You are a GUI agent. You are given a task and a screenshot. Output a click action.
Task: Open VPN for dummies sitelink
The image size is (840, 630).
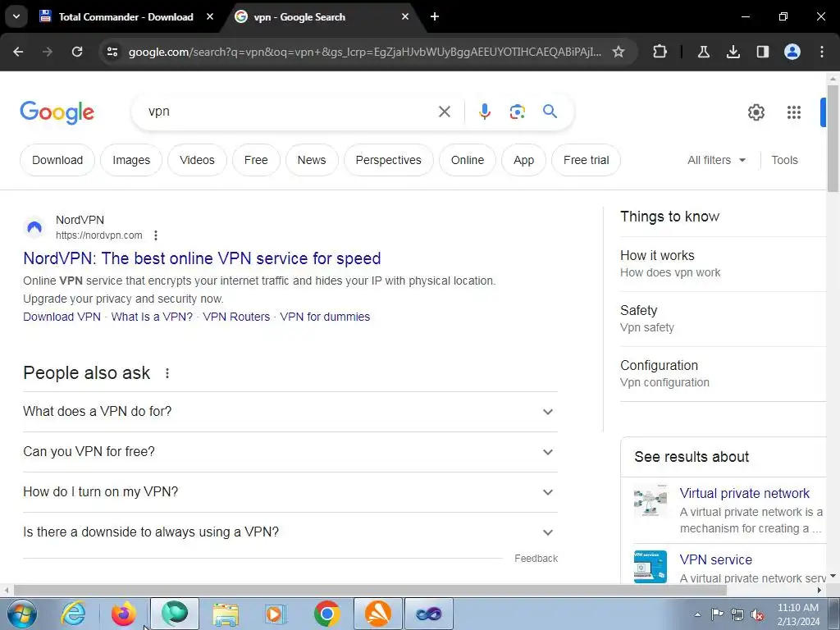tap(325, 317)
